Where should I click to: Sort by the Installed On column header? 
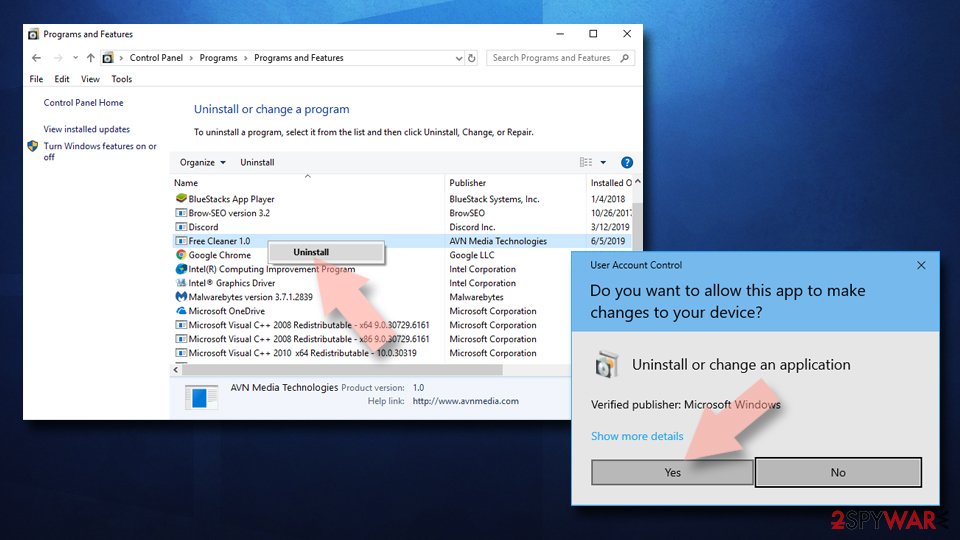[610, 182]
